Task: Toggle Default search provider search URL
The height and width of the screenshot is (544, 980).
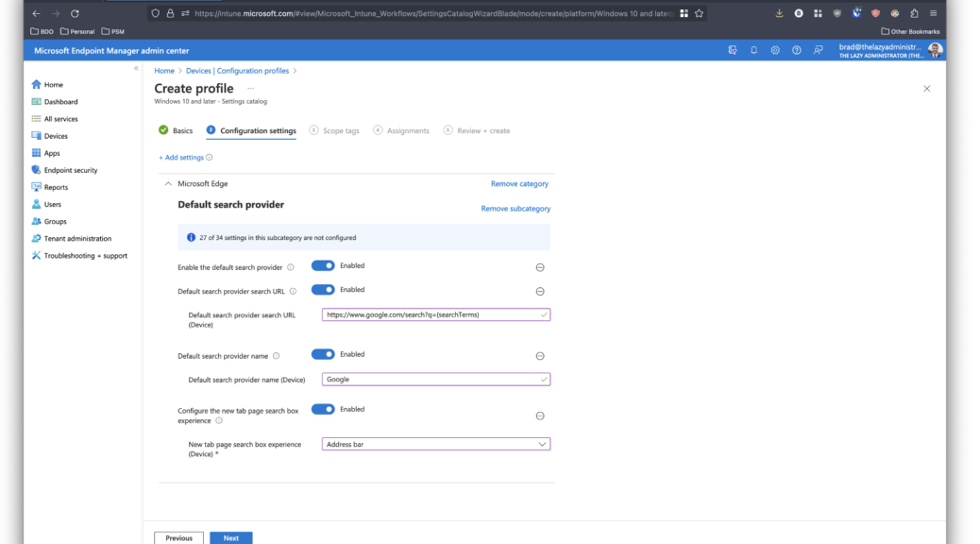Action: point(323,290)
